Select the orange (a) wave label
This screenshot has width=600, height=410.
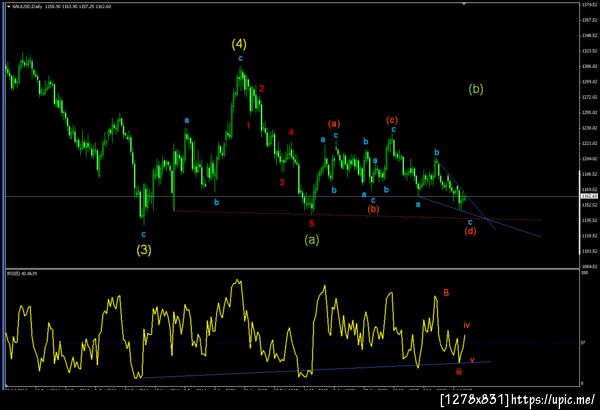point(334,124)
